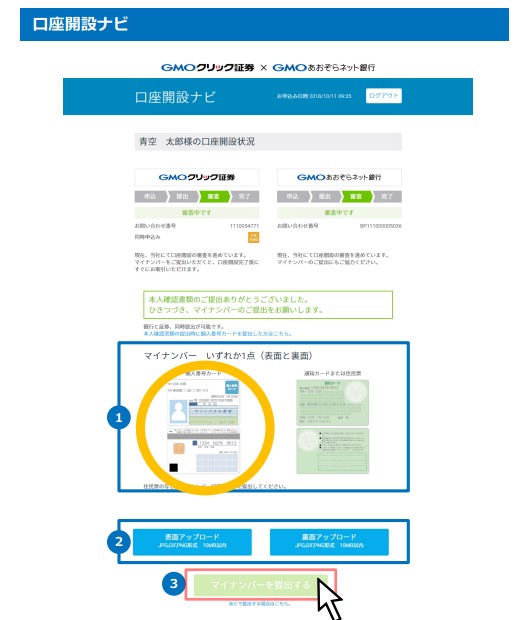The image size is (530, 620).
Task: Select 提出 step under GMOあおぞらネット銀行
Action: (325, 197)
